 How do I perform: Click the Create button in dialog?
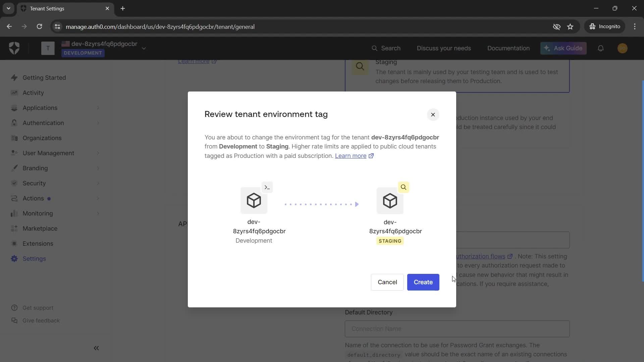(x=423, y=282)
